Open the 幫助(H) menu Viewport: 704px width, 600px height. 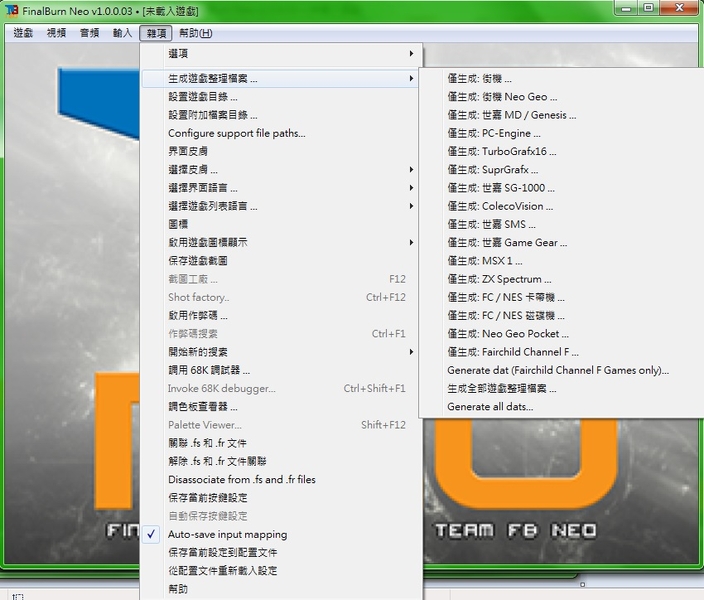point(195,33)
